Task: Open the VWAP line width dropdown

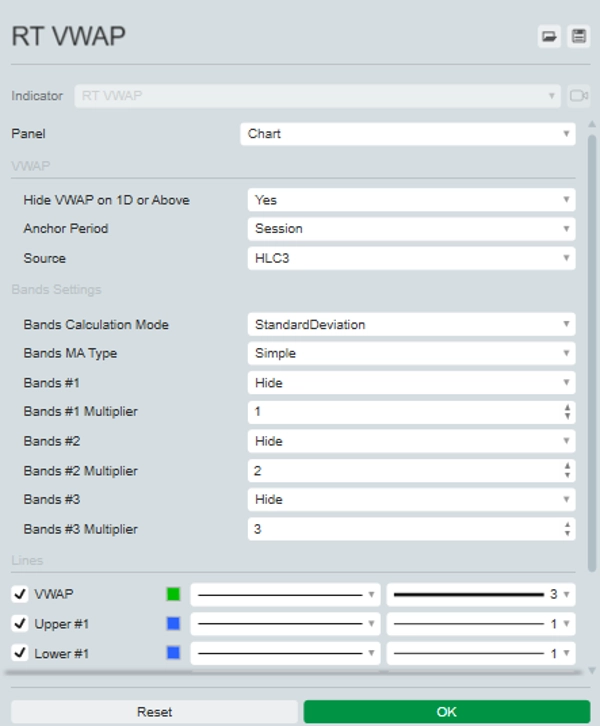Action: coord(481,594)
